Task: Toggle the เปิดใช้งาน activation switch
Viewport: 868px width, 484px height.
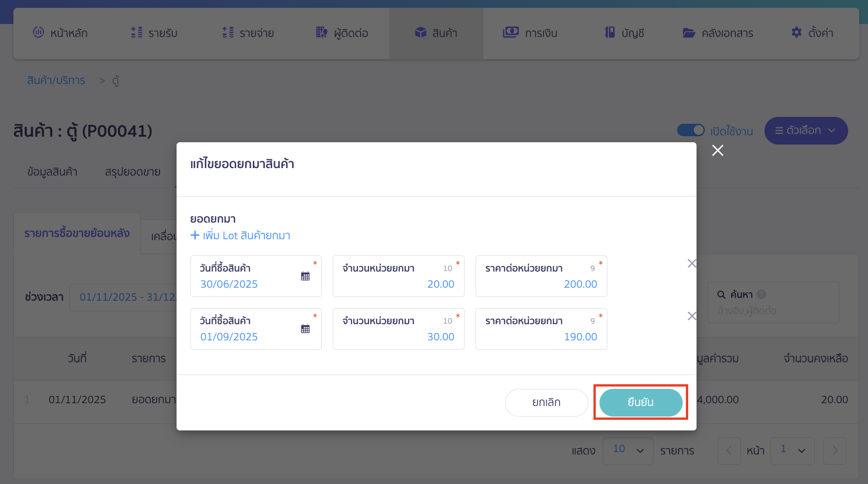Action: (691, 130)
